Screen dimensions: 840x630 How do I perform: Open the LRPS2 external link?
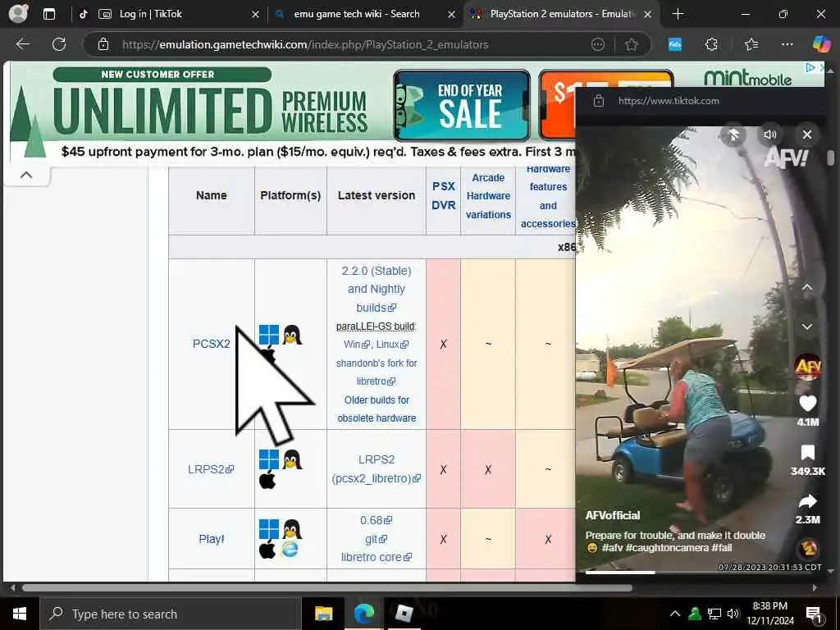click(211, 469)
